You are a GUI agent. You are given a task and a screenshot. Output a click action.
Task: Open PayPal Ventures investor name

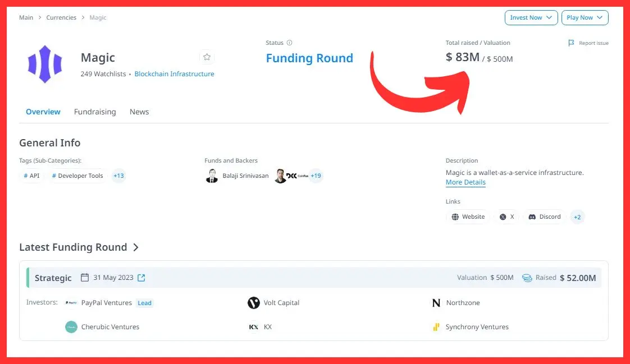click(107, 303)
